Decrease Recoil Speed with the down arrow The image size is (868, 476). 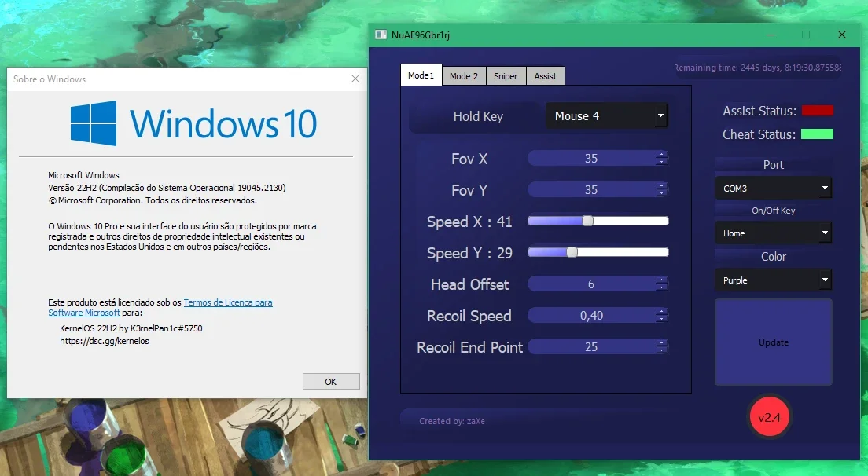pos(661,320)
